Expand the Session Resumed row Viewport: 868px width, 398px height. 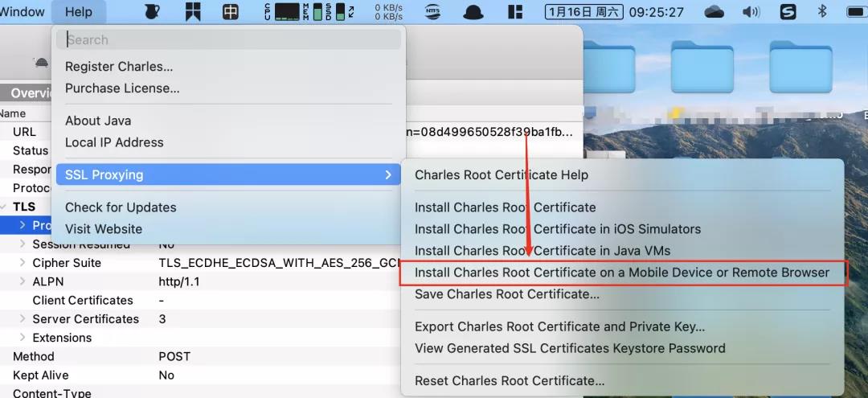coord(23,244)
